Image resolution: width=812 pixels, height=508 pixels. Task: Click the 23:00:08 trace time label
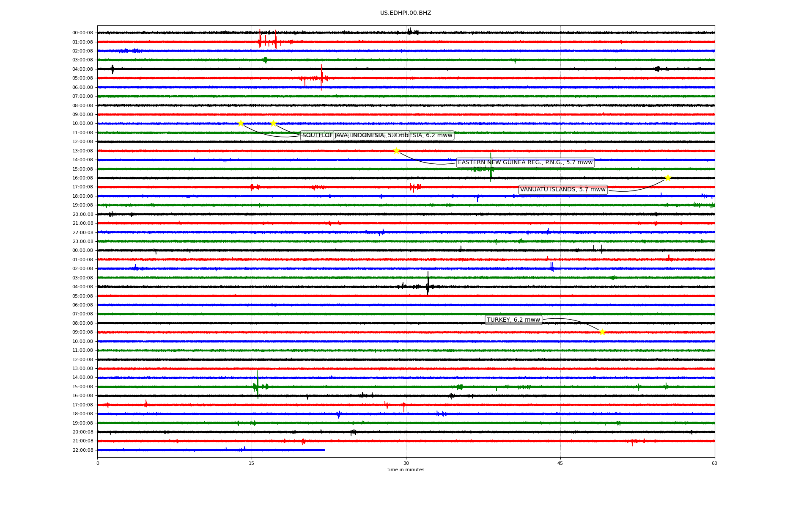tap(82, 241)
